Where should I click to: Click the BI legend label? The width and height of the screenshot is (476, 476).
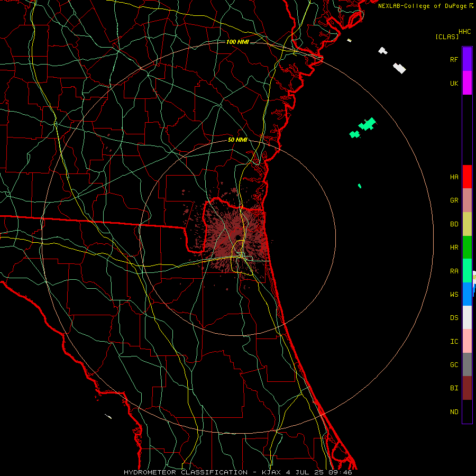(x=454, y=388)
